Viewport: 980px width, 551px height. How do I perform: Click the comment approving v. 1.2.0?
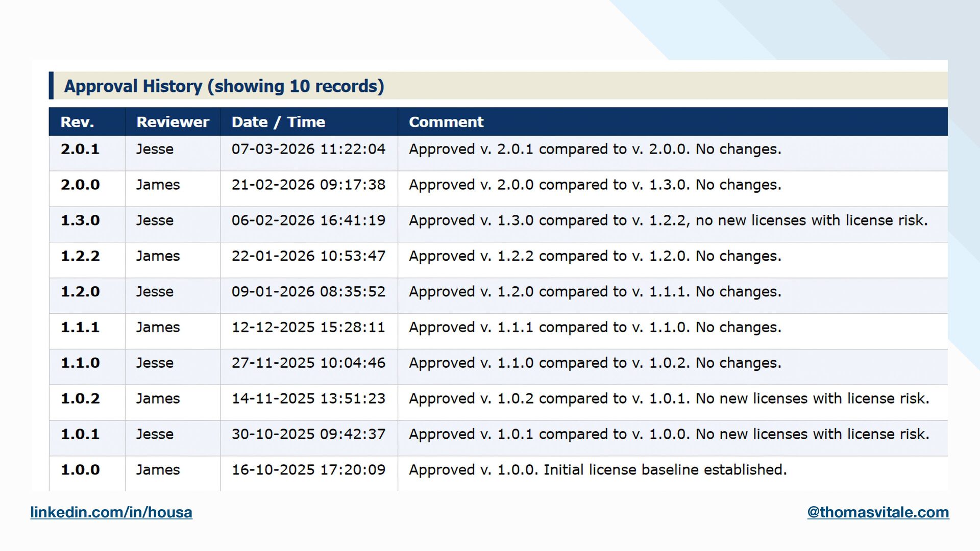pos(595,292)
